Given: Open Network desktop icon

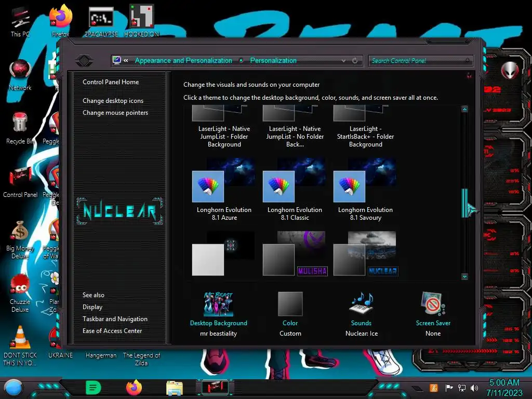Looking at the screenshot, I should [20, 75].
